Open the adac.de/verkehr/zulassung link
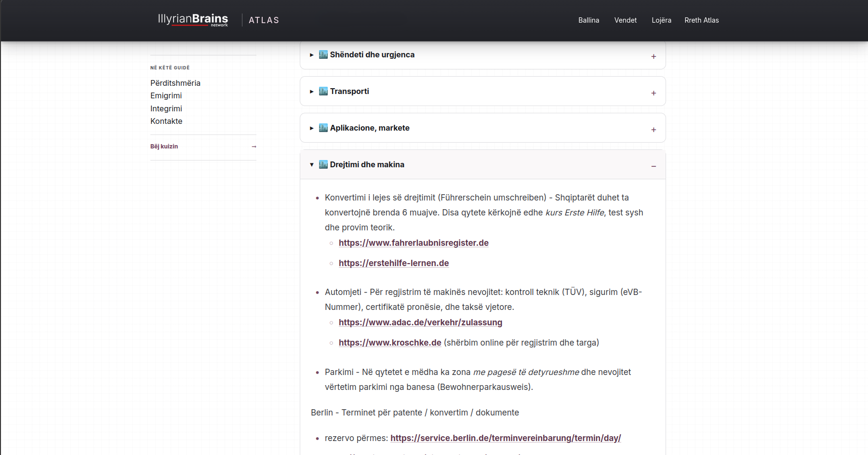 pos(420,322)
